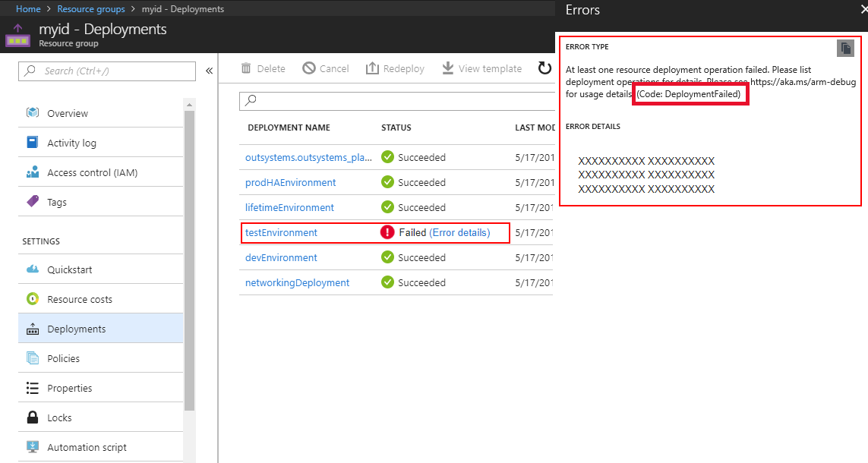Open the testEnvironment deployment
The width and height of the screenshot is (868, 463).
tap(280, 232)
